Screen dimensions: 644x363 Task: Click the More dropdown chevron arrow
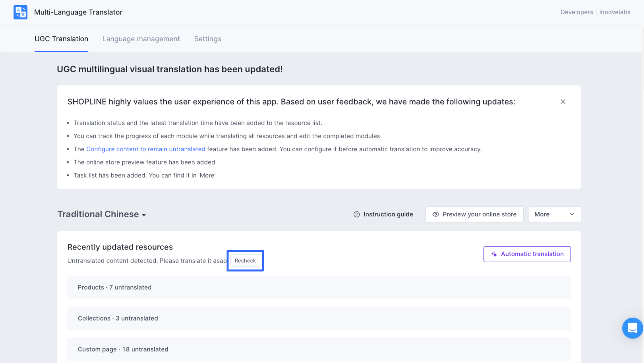pyautogui.click(x=572, y=214)
